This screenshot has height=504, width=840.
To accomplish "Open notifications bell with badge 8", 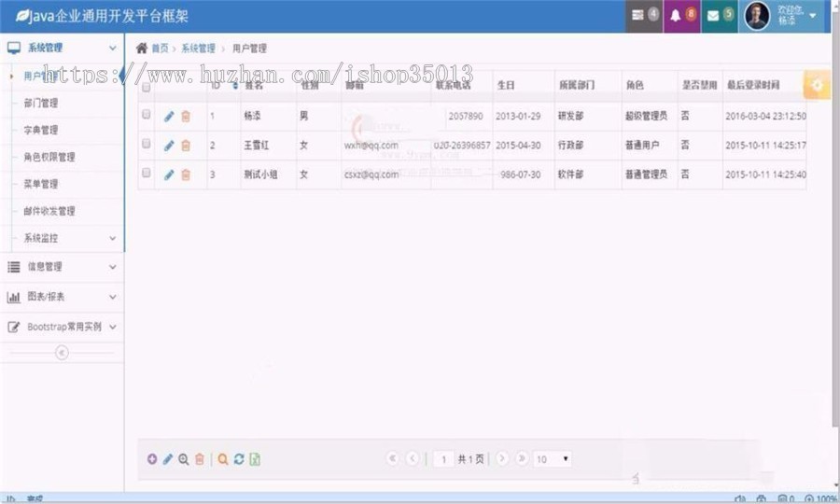I will [x=682, y=16].
